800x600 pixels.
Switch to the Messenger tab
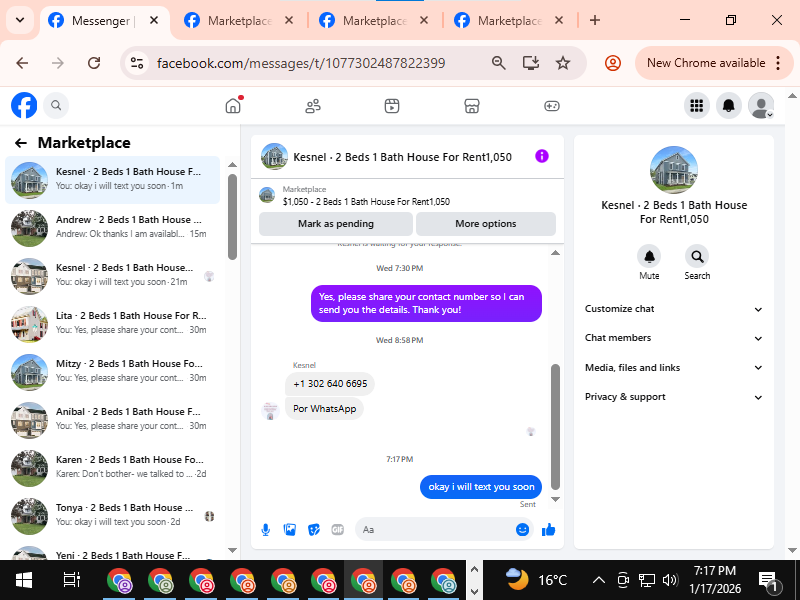(101, 21)
